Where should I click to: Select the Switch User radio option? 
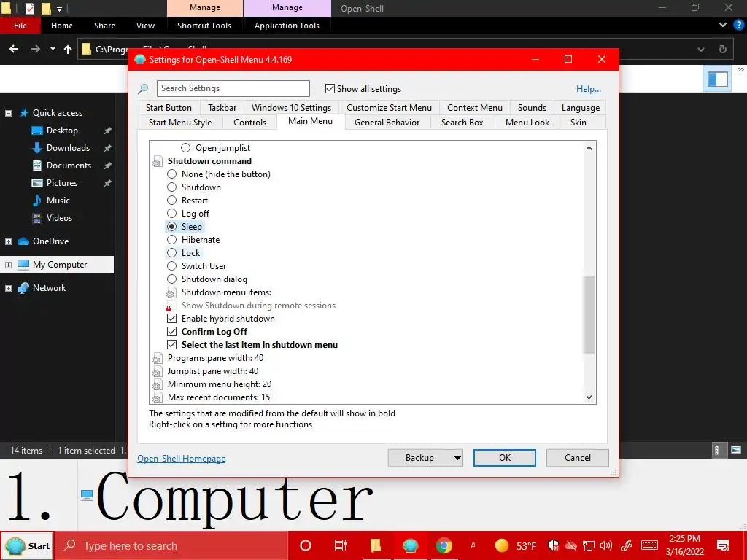click(x=171, y=265)
